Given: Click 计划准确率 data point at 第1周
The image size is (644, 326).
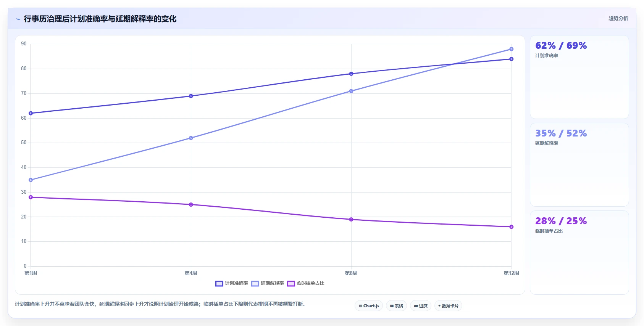Looking at the screenshot, I should (31, 113).
